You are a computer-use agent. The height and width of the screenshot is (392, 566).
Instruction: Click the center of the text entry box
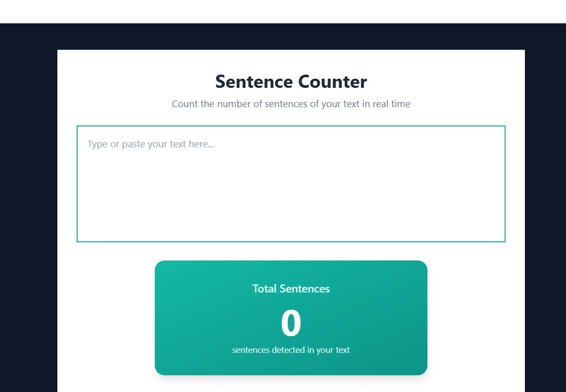click(x=291, y=183)
